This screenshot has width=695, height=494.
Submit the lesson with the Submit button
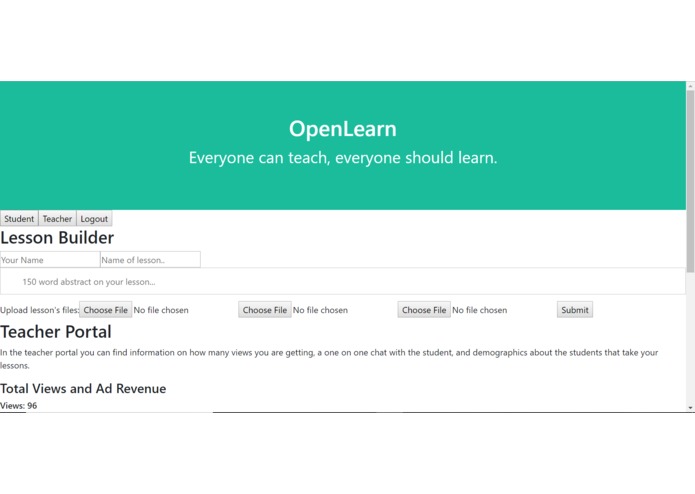[x=575, y=310]
